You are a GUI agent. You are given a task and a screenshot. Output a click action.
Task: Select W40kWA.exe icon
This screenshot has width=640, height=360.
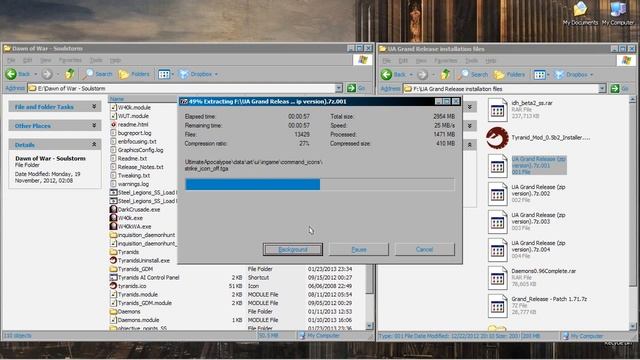(113, 226)
